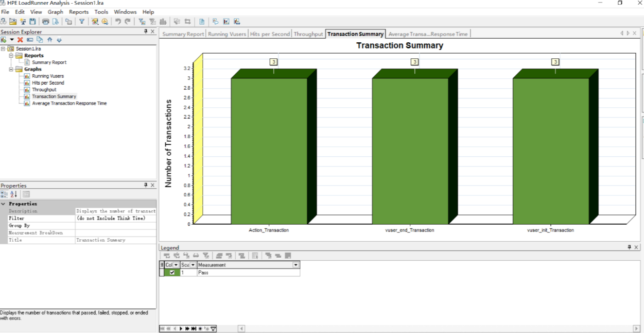Click the open session folder icon

tap(13, 22)
